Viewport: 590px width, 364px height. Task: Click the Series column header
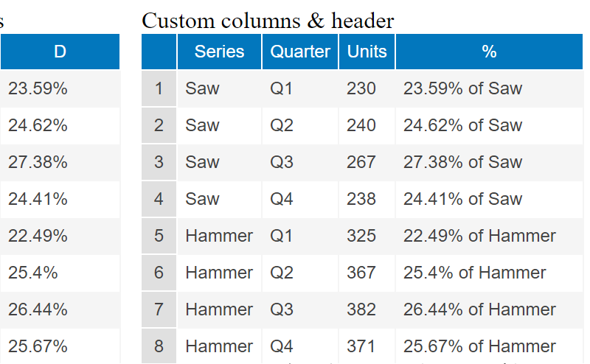[219, 52]
